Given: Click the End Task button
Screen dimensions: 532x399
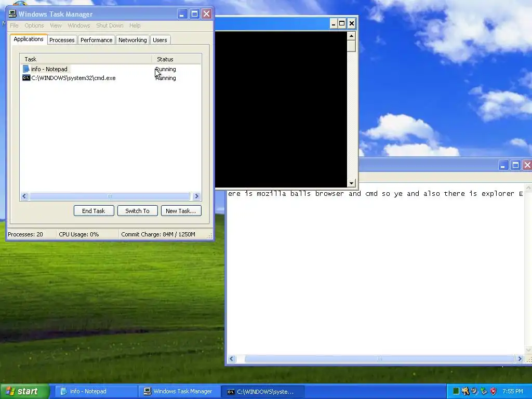Looking at the screenshot, I should pos(94,211).
